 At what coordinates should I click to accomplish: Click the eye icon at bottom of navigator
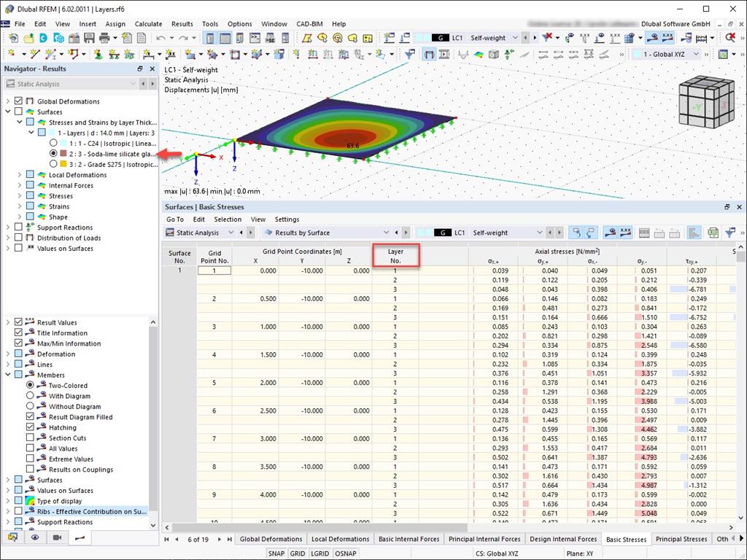click(34, 538)
